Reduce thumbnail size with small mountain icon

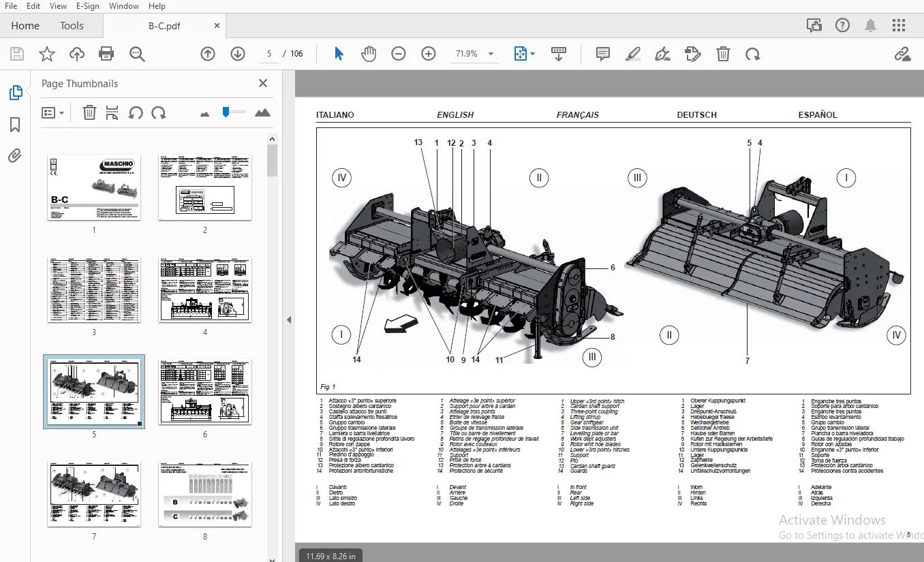pos(204,114)
